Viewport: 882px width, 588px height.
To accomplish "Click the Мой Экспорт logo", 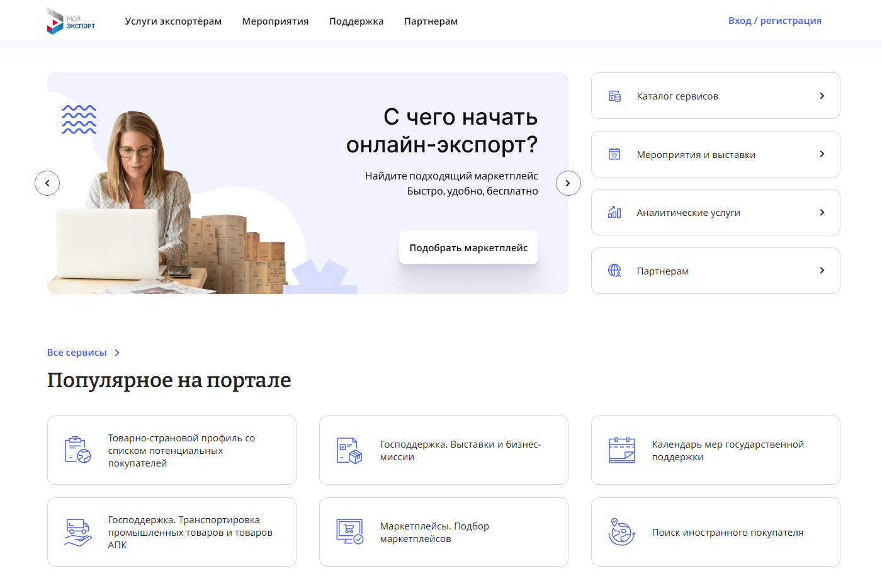I will (x=71, y=21).
